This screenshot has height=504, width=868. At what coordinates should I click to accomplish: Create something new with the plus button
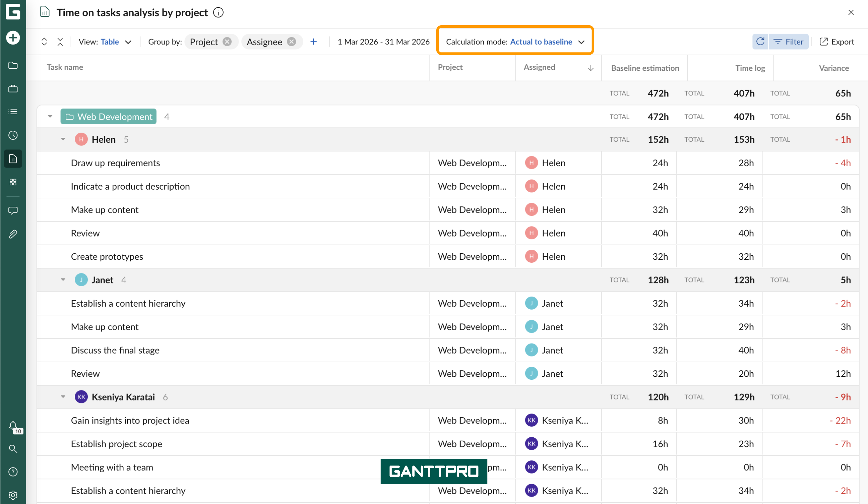(x=13, y=38)
